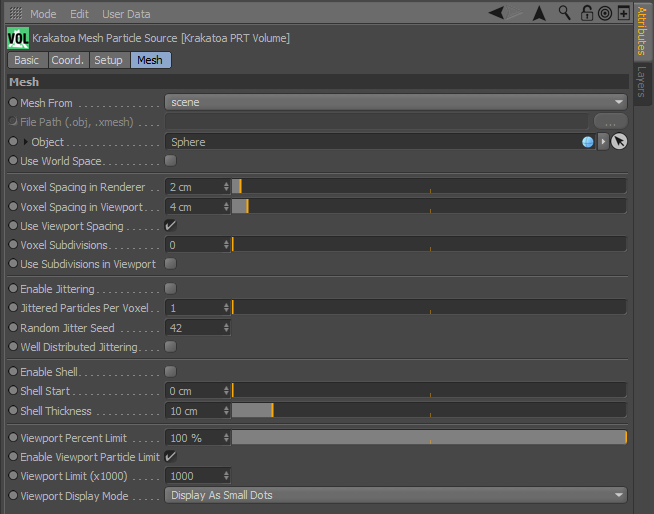Viewport: 654px width, 514px height.
Task: Click Viewport Limit (x1000) stepper arrows
Action: tap(226, 476)
